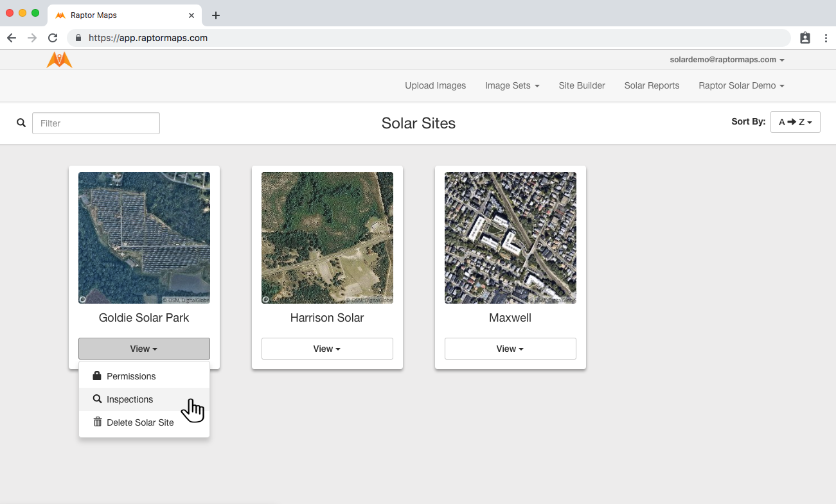
Task: Choose Permissions in the dropdown menu
Action: point(131,376)
